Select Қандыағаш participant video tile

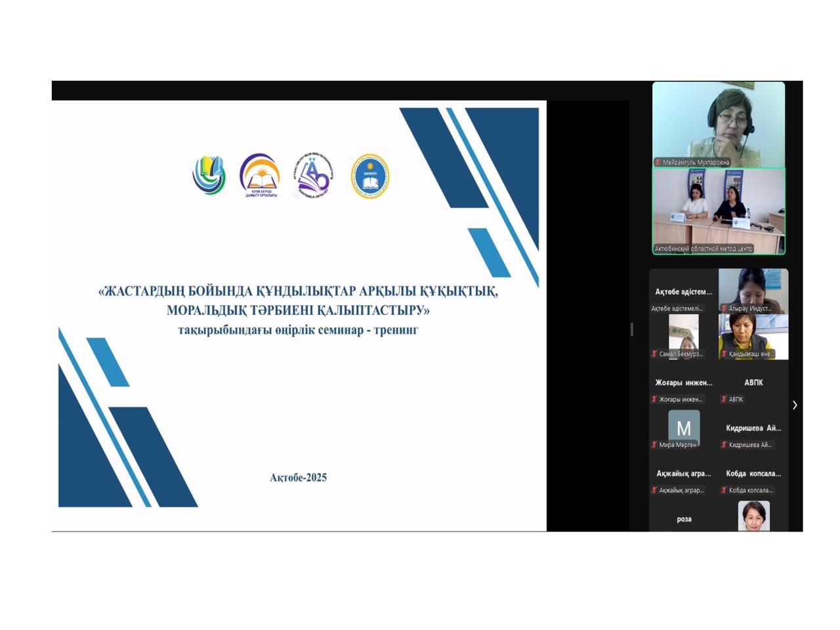coord(753,336)
